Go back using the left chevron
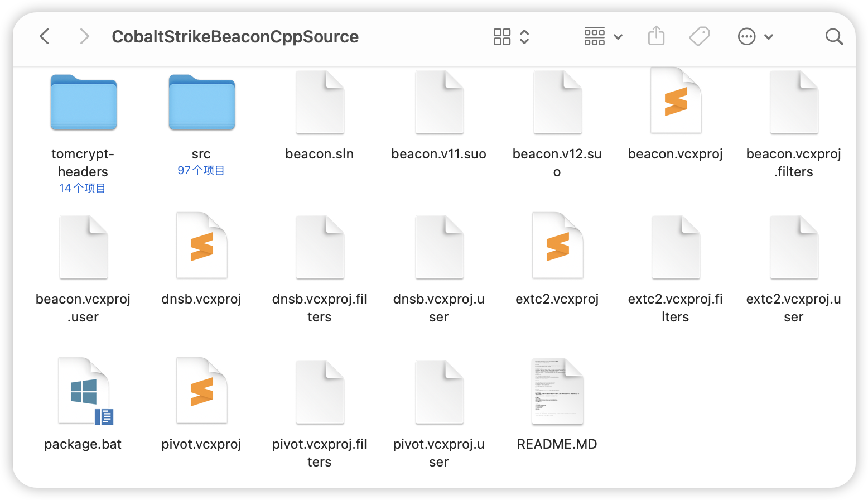 click(x=45, y=37)
